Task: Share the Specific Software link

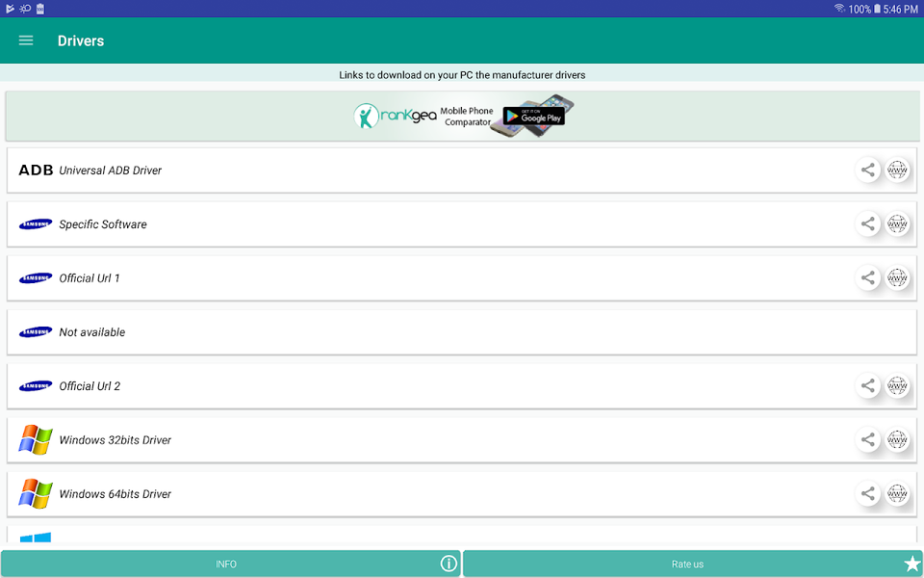Action: point(868,224)
